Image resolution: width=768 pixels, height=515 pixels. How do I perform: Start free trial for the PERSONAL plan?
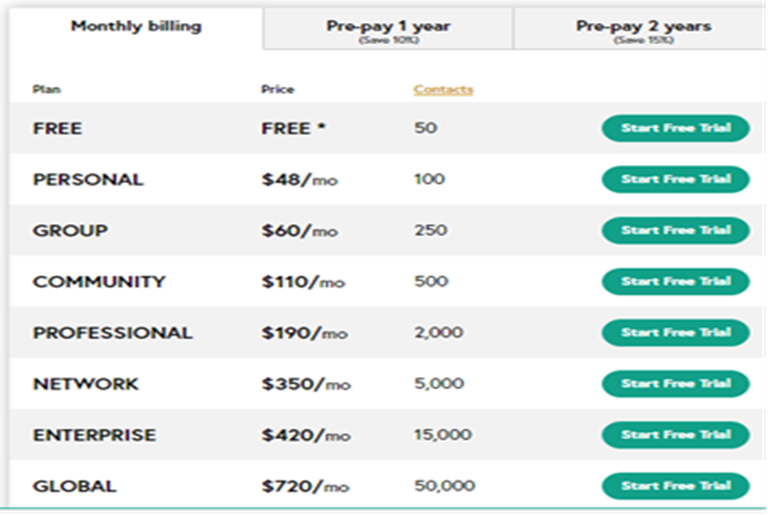[675, 179]
